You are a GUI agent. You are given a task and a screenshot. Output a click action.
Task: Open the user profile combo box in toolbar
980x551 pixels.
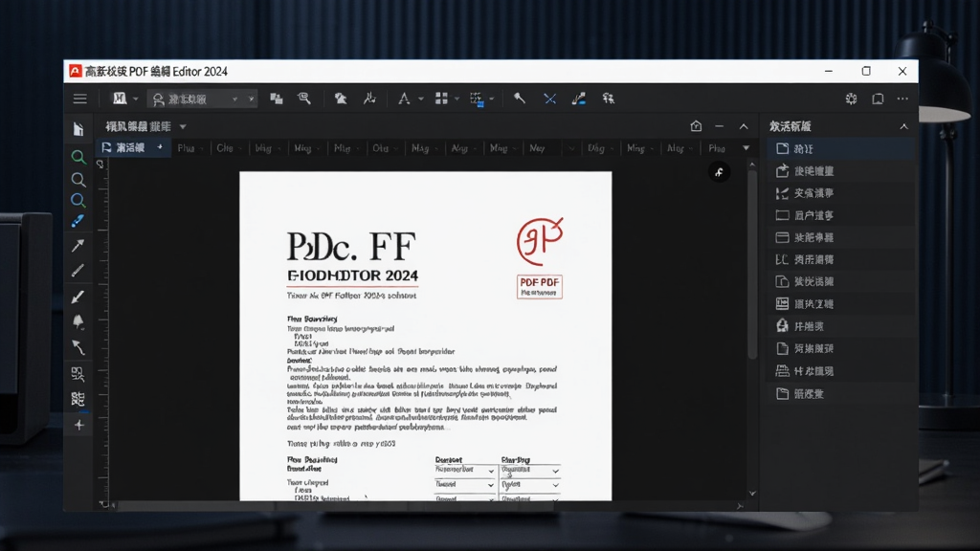(203, 99)
